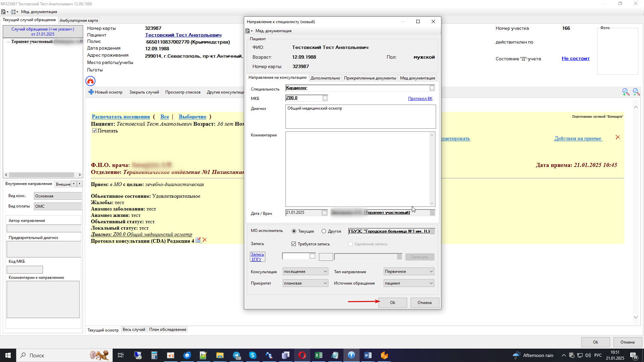The width and height of the screenshot is (644, 362).
Task: Open Skype from the taskbar
Action: (x=253, y=355)
